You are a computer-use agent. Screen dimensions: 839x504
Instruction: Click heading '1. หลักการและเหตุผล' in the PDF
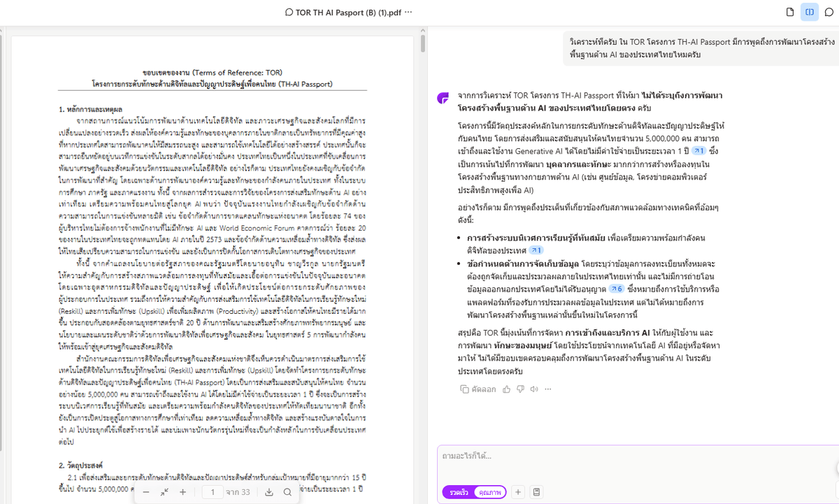pyautogui.click(x=90, y=110)
